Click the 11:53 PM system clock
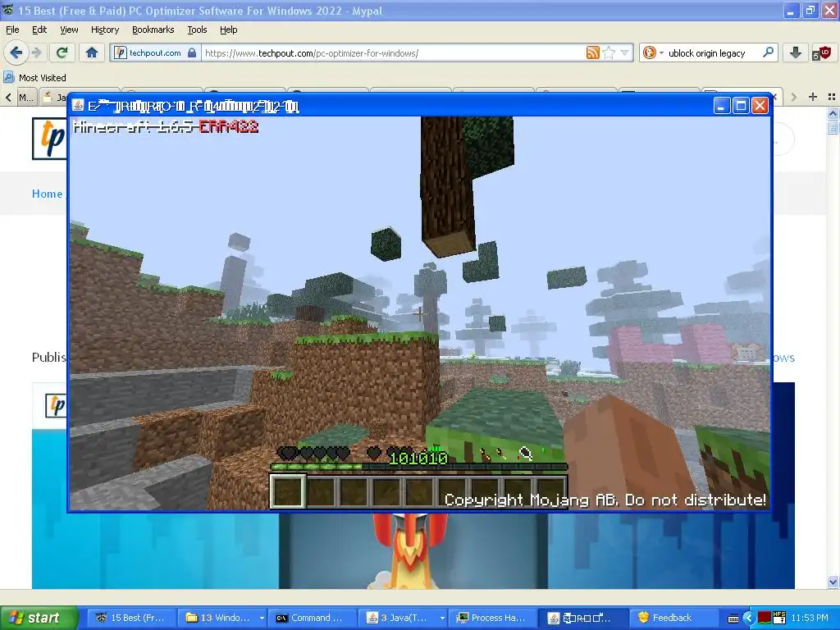 tap(809, 619)
